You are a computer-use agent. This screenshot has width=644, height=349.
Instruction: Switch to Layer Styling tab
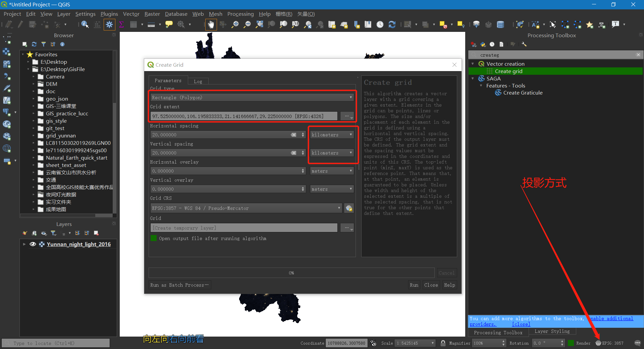coord(552,332)
